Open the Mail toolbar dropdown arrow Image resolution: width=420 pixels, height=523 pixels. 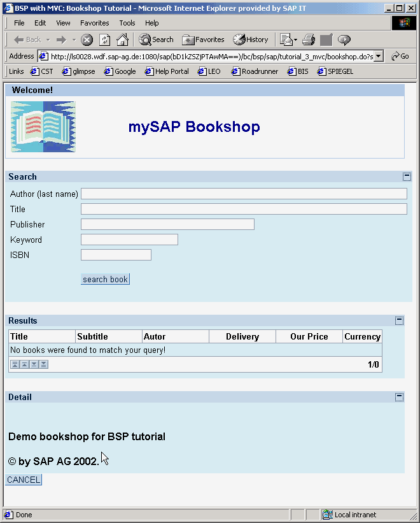[295, 39]
